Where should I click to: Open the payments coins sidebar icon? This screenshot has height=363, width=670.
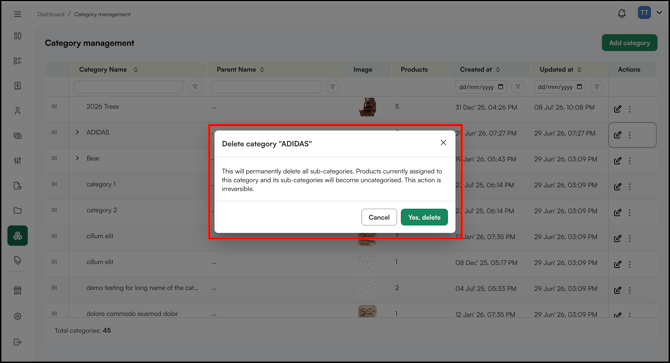pos(18,136)
